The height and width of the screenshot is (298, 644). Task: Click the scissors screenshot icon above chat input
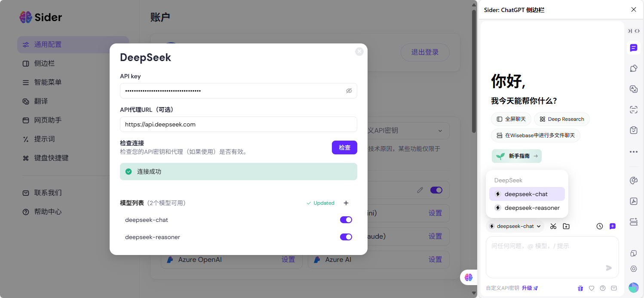pos(553,226)
